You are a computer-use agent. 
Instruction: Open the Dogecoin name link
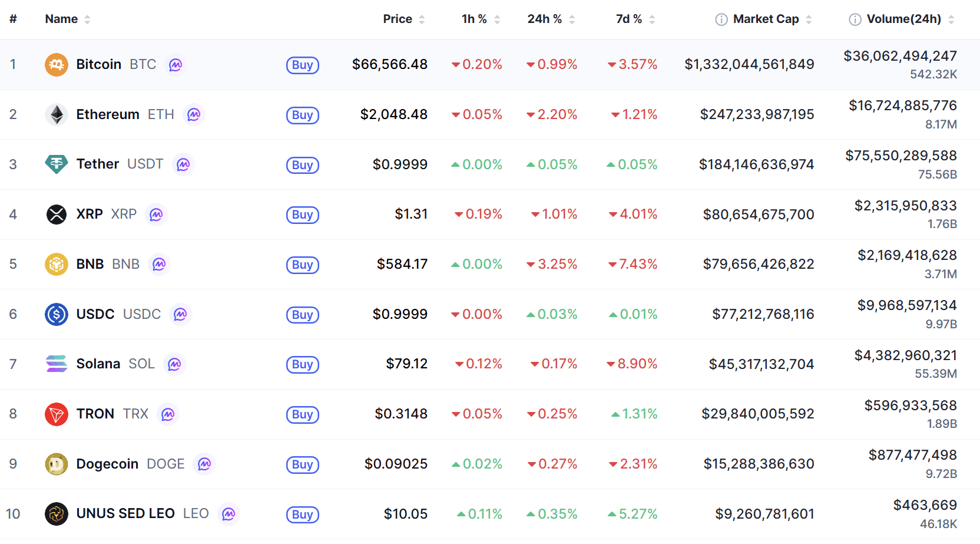(x=107, y=464)
